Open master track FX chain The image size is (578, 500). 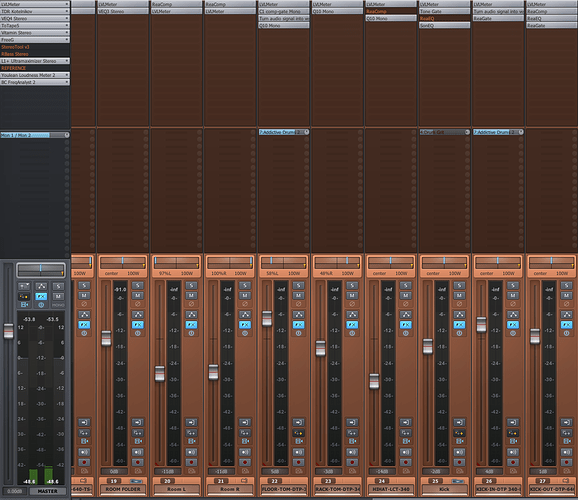click(41, 296)
